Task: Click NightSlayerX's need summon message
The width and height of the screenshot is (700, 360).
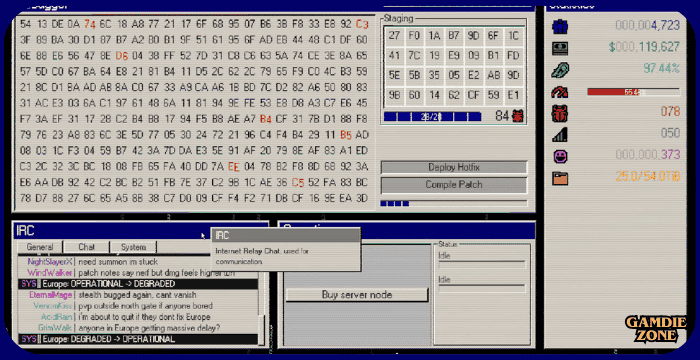Action: coord(118,262)
